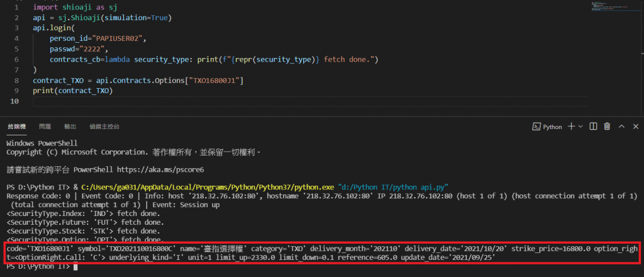The width and height of the screenshot is (644, 277).
Task: Click the python.exe command path in terminal
Action: [206, 186]
